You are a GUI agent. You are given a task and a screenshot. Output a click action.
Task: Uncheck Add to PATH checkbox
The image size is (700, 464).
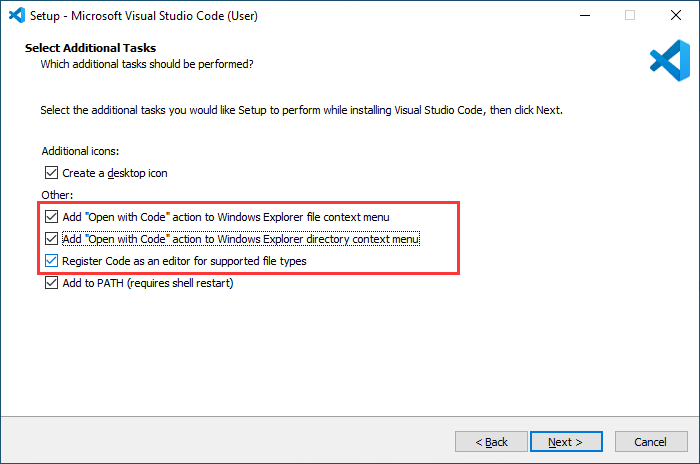(51, 283)
